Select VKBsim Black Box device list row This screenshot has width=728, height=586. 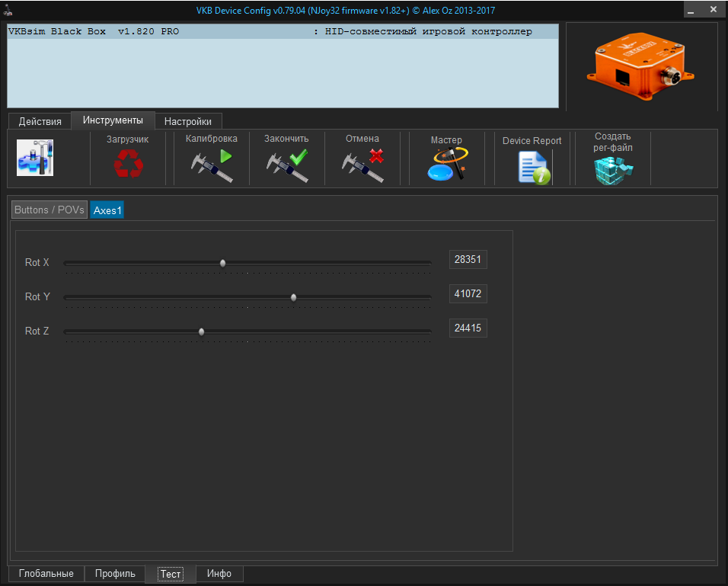point(283,31)
